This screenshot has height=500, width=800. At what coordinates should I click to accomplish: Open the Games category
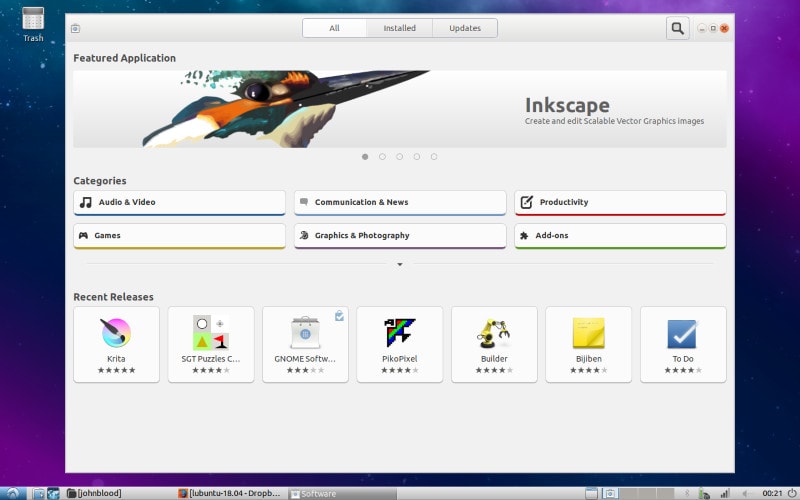[x=179, y=236]
